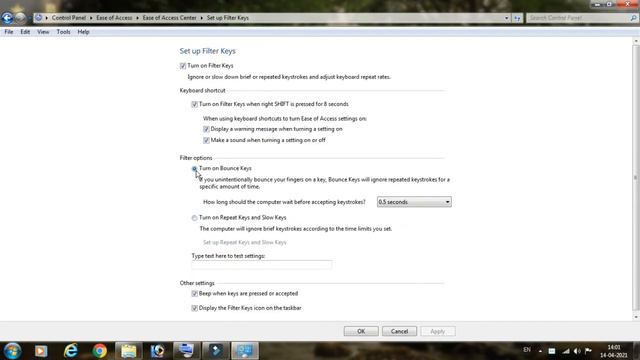The image size is (640, 360).
Task: Click the Control Panel taskbar button
Action: [x=245, y=351]
